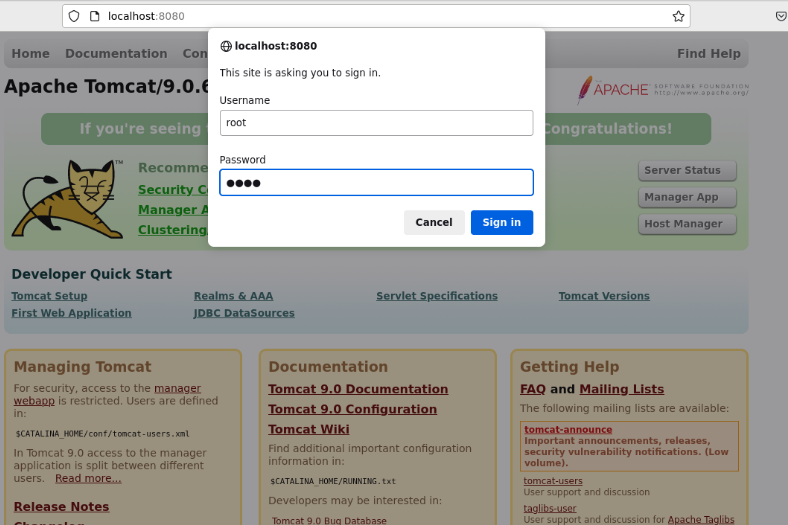Click $CATALINA_HOME/RUNNING.txt path text
This screenshot has height=525, width=788.
(333, 481)
